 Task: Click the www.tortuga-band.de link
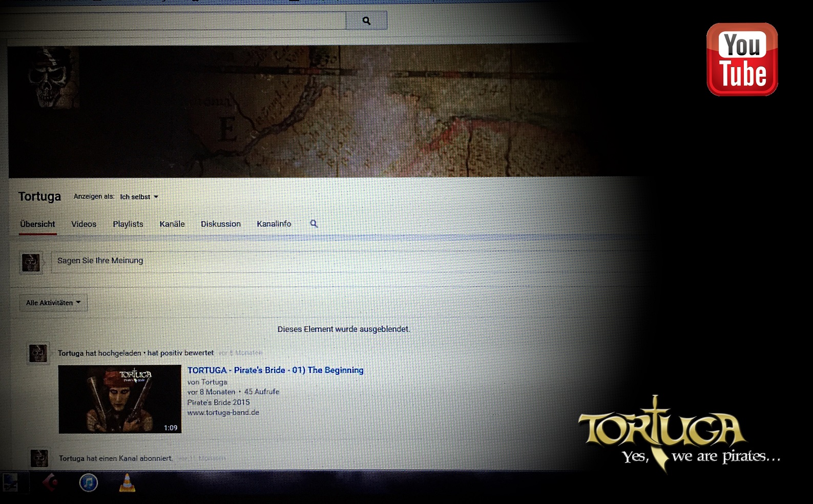pos(223,412)
